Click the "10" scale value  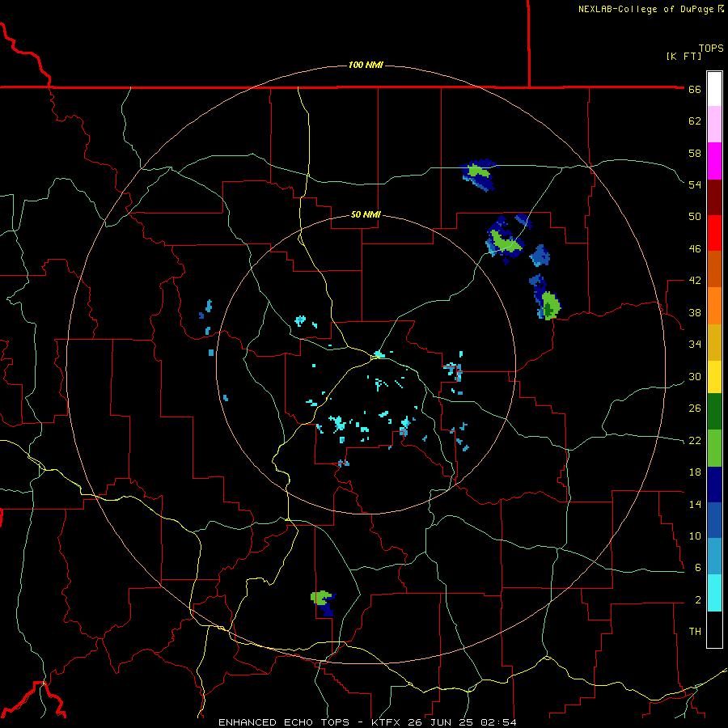695,535
